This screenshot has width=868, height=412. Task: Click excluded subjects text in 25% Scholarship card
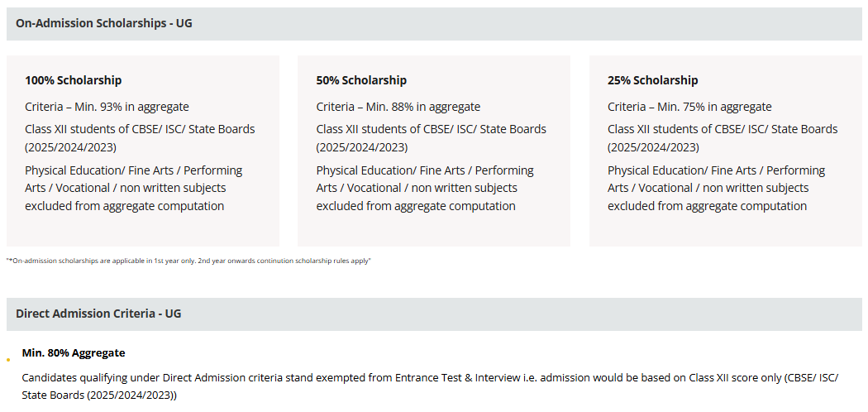tap(717, 188)
